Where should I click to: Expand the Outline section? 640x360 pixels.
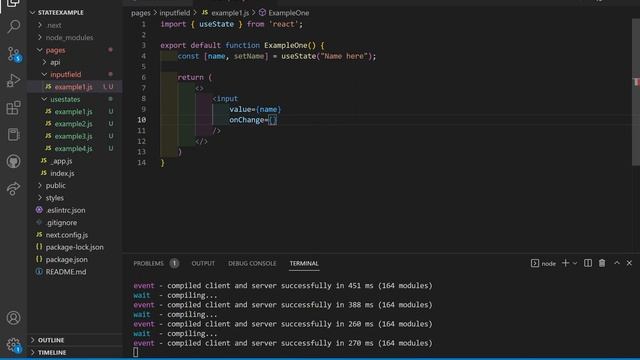[75, 340]
